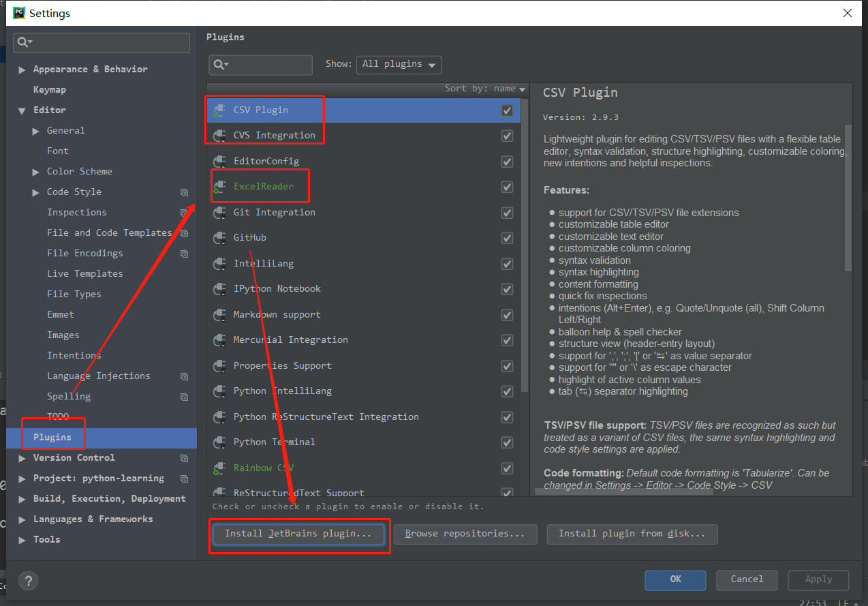Click the Markdown support plugin icon
The height and width of the screenshot is (606, 868).
219,315
